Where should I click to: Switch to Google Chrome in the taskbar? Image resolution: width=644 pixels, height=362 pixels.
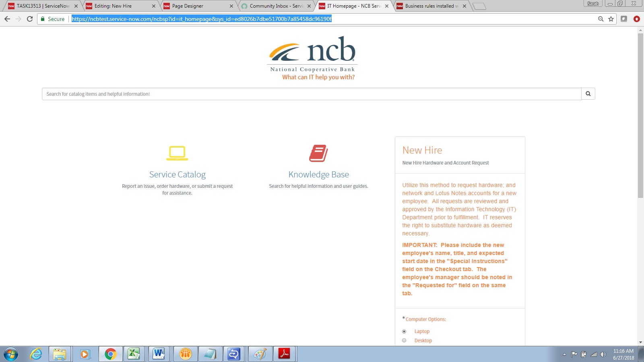pos(110,354)
